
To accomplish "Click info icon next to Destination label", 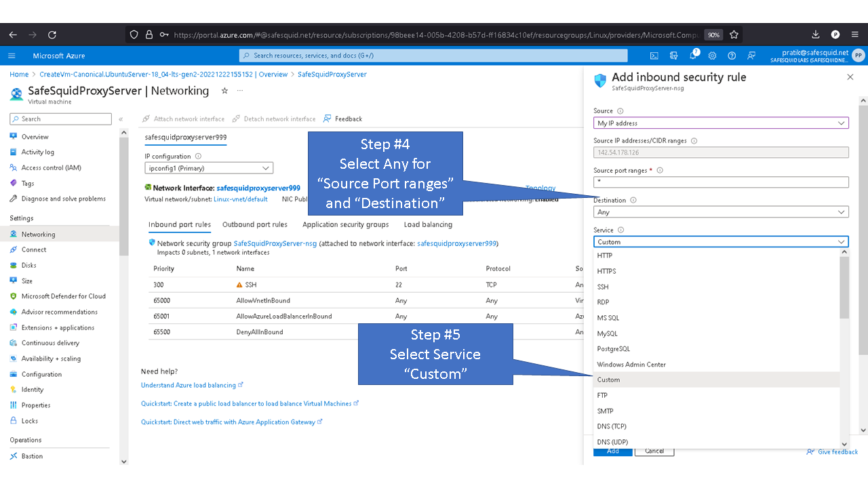I will pyautogui.click(x=633, y=201).
